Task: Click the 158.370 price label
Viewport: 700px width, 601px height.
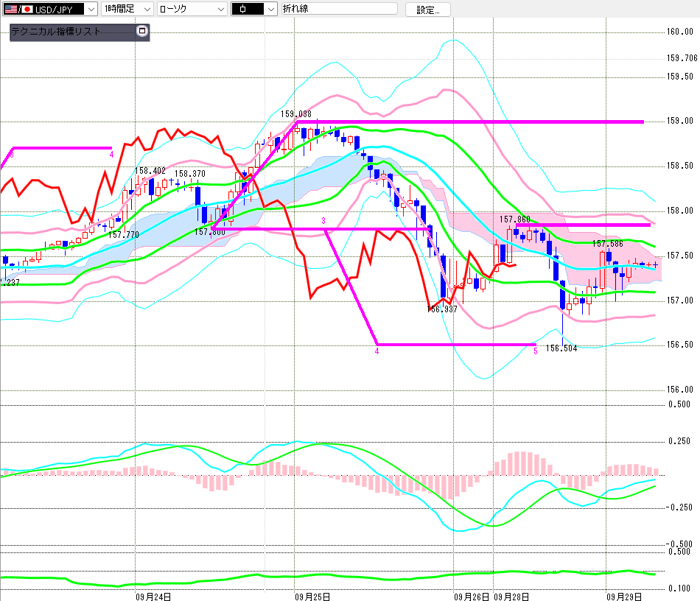Action: (189, 174)
